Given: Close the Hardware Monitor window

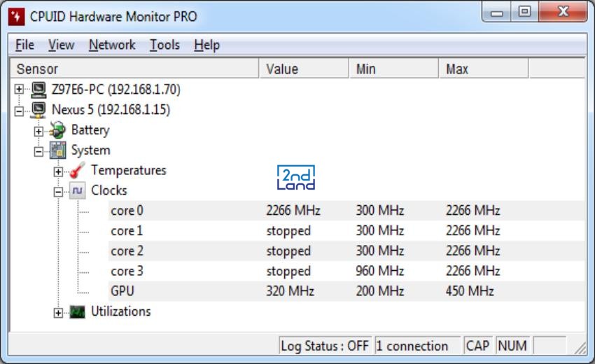Looking at the screenshot, I should point(563,12).
